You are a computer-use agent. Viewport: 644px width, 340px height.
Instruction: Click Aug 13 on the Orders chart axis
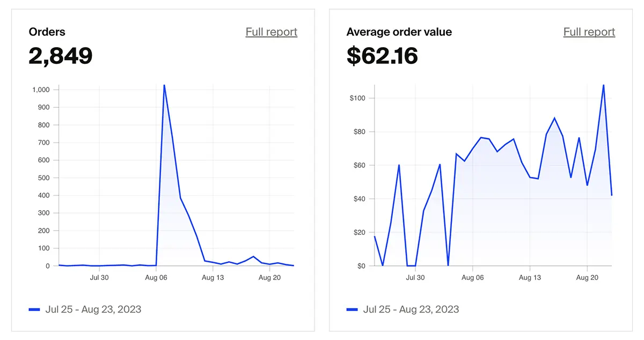point(213,278)
